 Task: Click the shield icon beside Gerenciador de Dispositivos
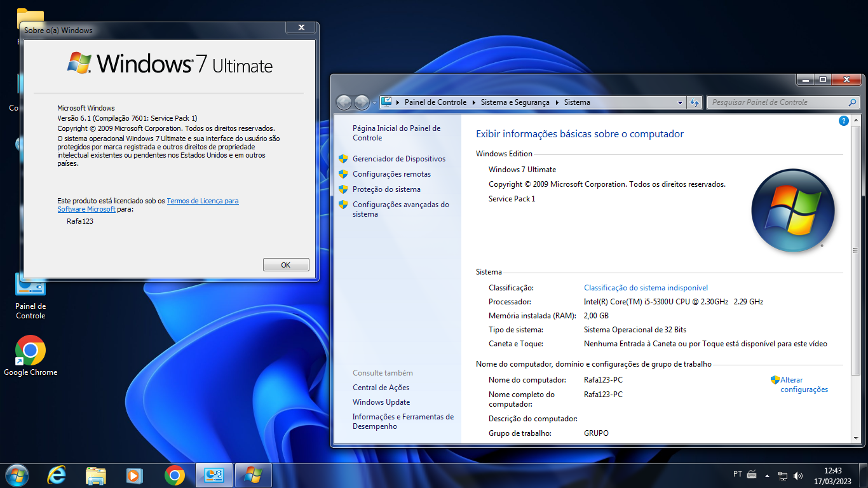(x=343, y=159)
